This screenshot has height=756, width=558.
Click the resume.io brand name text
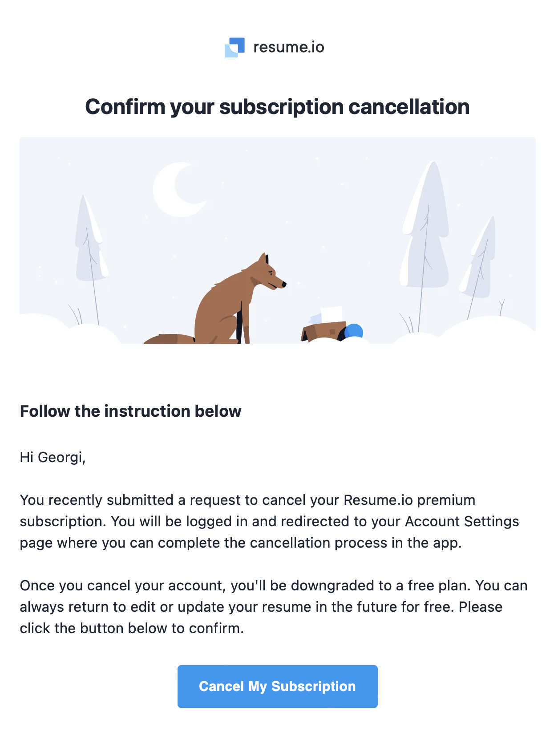click(289, 47)
